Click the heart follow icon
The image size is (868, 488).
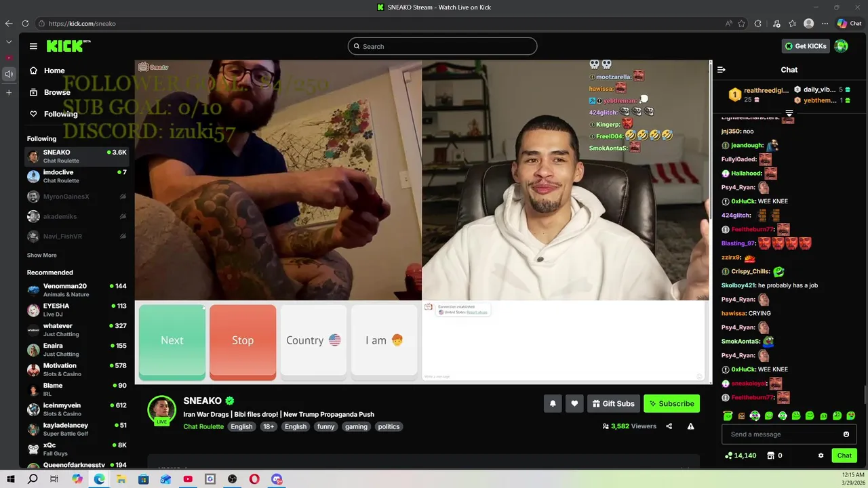click(x=574, y=403)
